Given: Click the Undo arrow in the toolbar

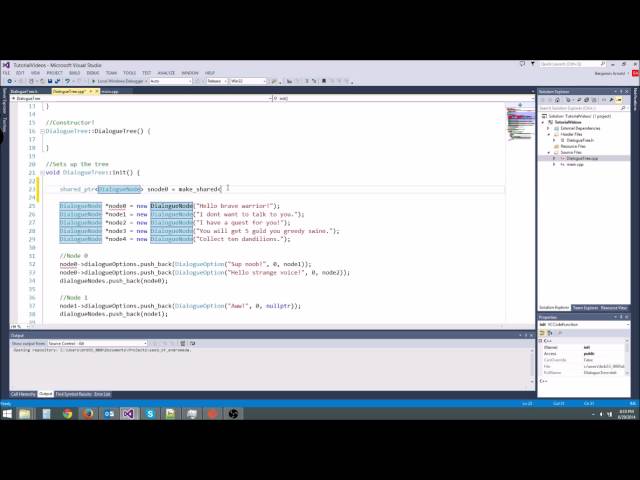Looking at the screenshot, I should (x=67, y=81).
